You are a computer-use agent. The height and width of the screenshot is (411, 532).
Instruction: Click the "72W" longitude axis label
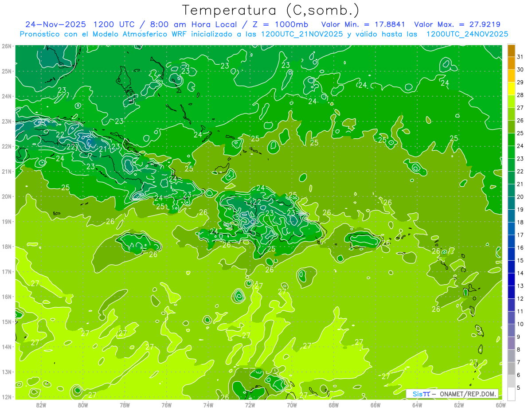tap(250, 404)
